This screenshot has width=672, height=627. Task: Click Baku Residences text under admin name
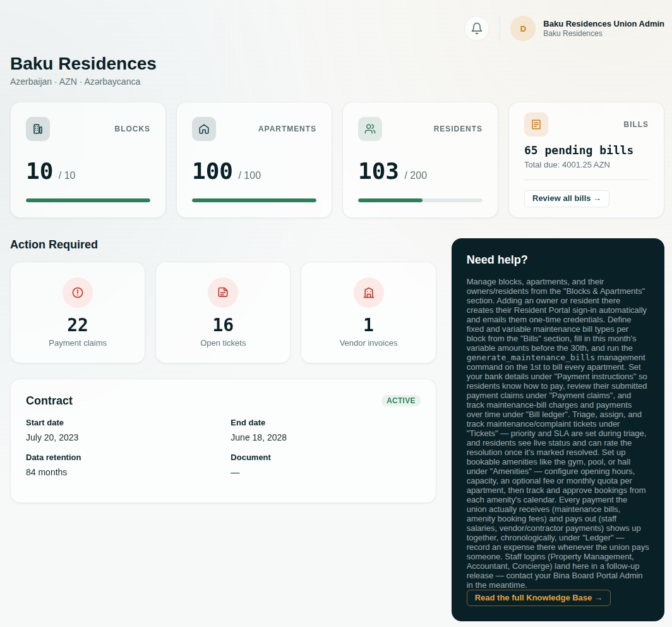pyautogui.click(x=573, y=33)
